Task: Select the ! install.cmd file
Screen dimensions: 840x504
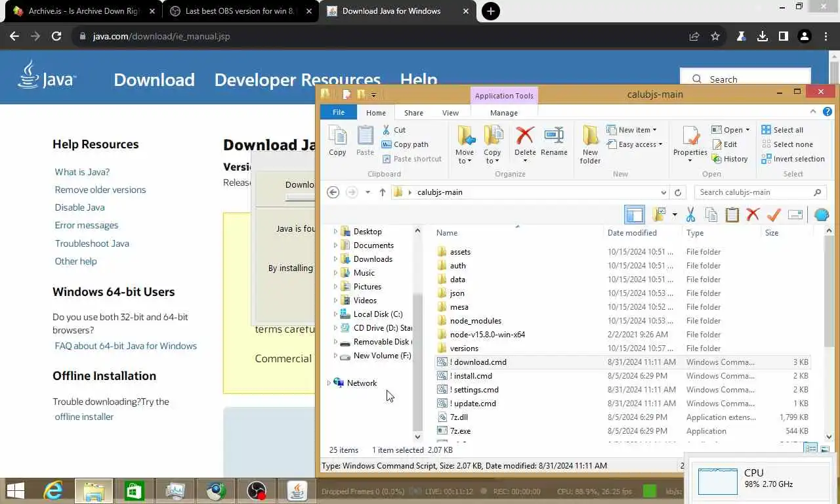Action: click(623, 376)
